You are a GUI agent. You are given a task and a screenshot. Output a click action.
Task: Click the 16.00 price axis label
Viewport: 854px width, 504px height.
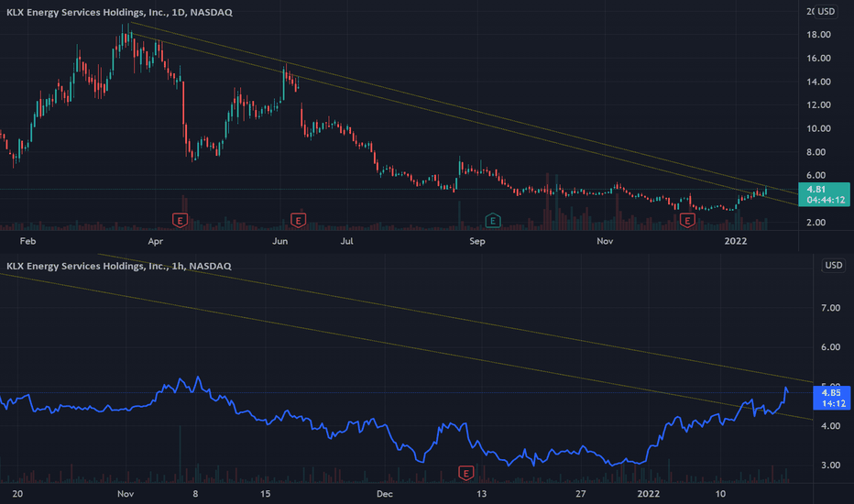pos(818,58)
